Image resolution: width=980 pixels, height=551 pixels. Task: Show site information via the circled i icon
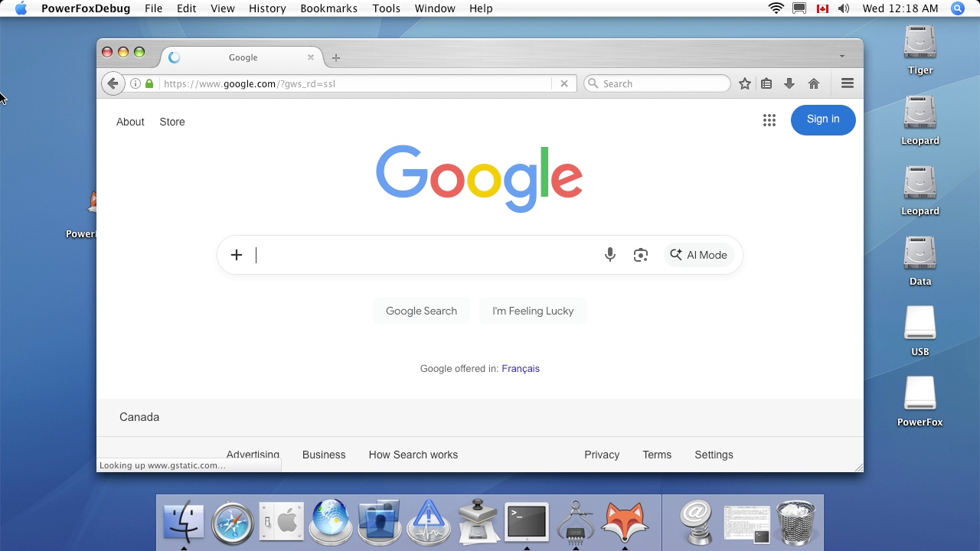coord(136,83)
